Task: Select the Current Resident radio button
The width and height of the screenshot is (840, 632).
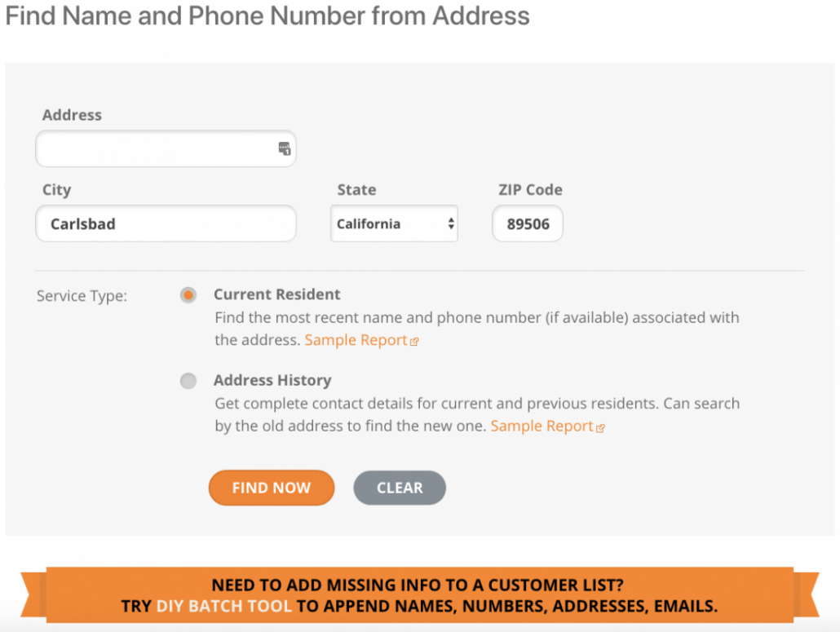Action: click(x=188, y=295)
